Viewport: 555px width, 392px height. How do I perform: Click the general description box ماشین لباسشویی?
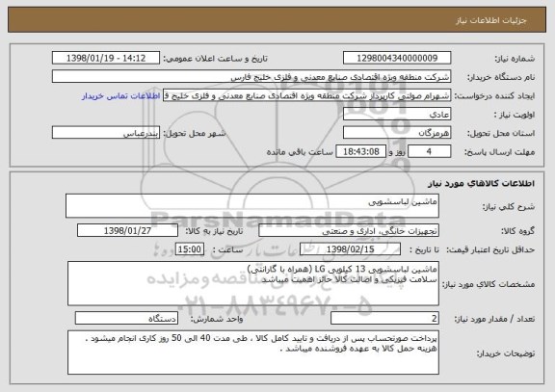252,205
